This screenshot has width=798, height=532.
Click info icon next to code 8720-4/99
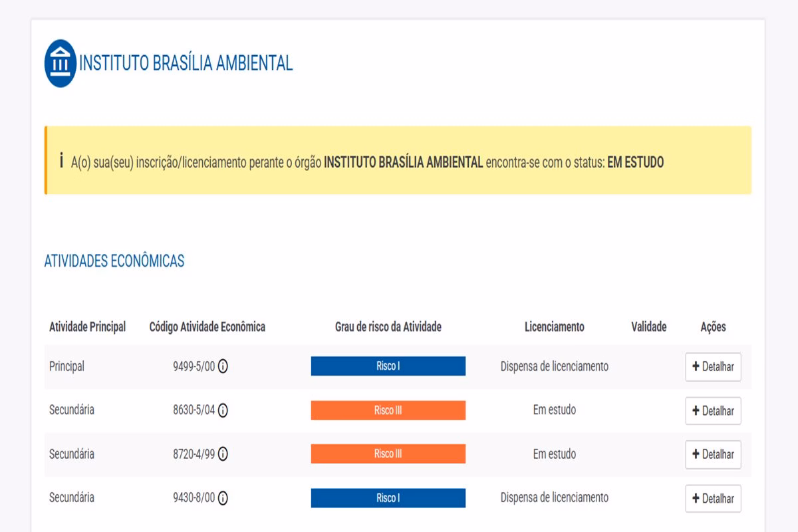tap(223, 454)
